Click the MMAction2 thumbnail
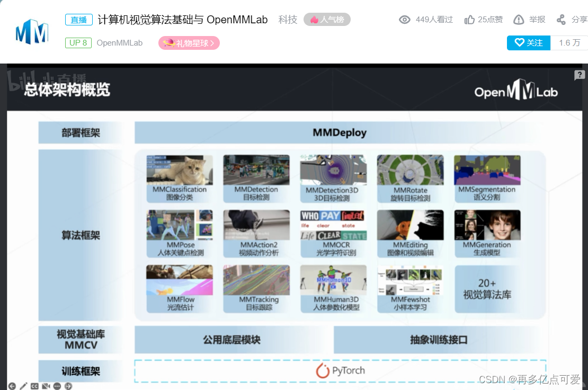The image size is (588, 390). click(256, 225)
